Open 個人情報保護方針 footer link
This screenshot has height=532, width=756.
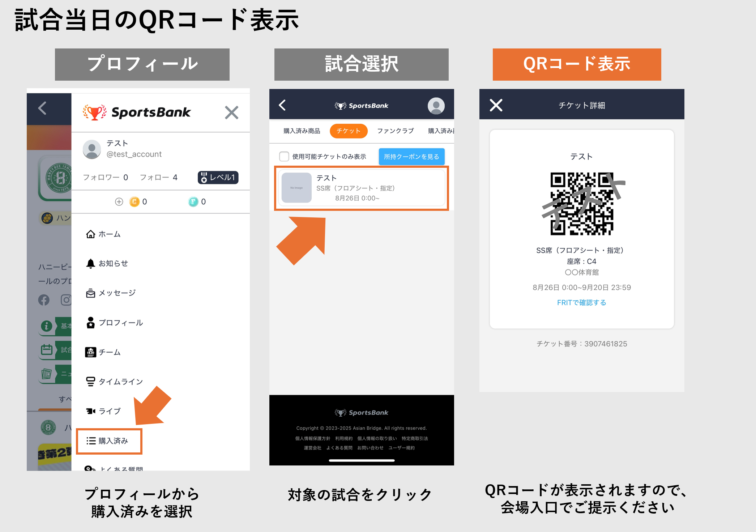pyautogui.click(x=313, y=438)
